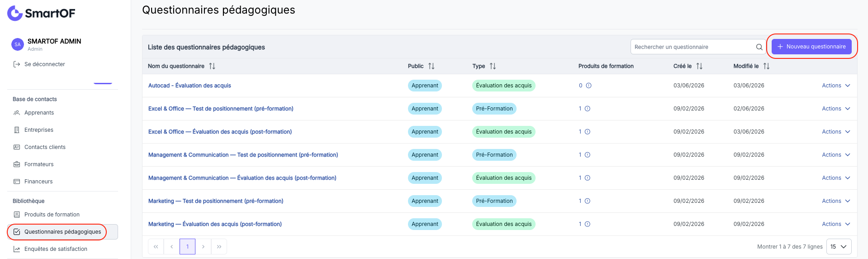The height and width of the screenshot is (259, 868).
Task: Go to next page arrow
Action: 204,247
